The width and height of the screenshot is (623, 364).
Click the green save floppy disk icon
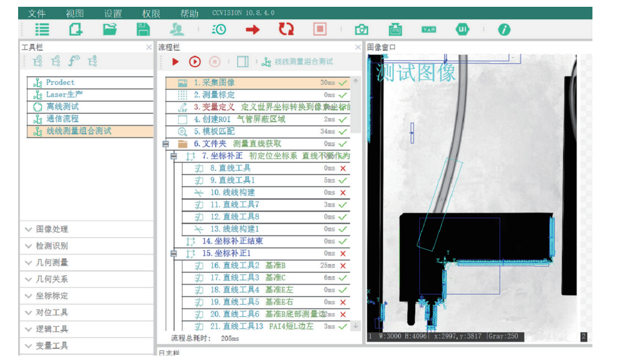(143, 29)
